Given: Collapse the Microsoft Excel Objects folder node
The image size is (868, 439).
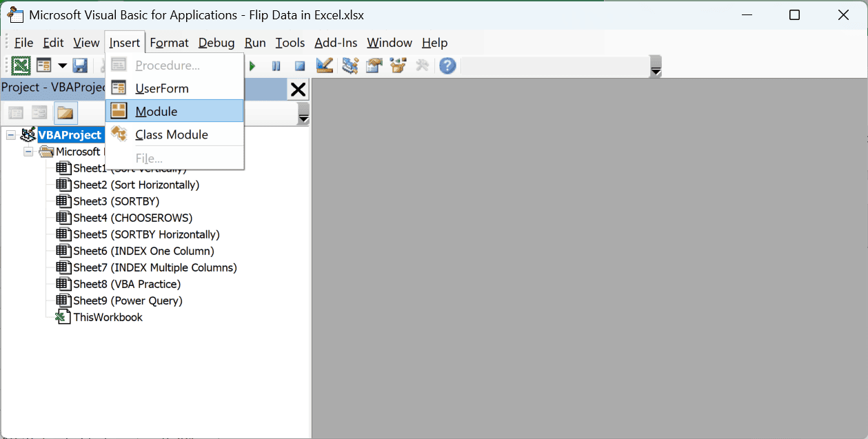Looking at the screenshot, I should tap(28, 152).
